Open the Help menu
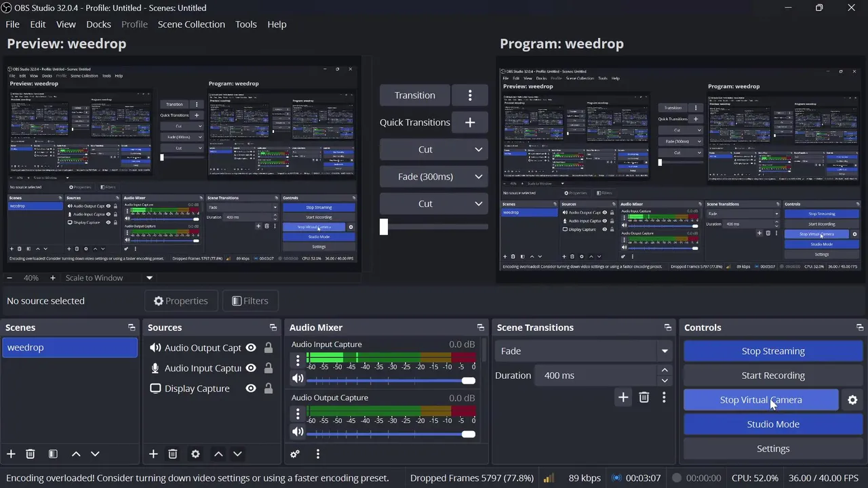Screen dimensions: 868x488 (277, 24)
